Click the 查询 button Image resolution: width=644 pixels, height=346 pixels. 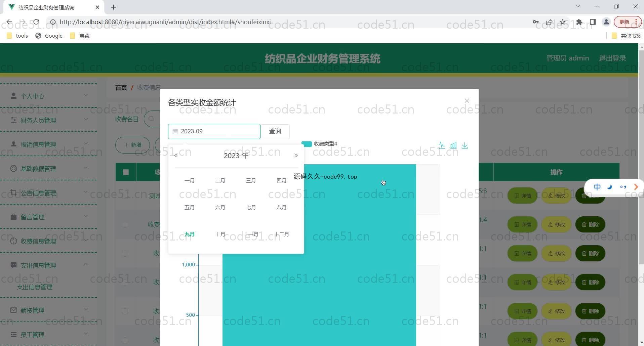coord(275,131)
